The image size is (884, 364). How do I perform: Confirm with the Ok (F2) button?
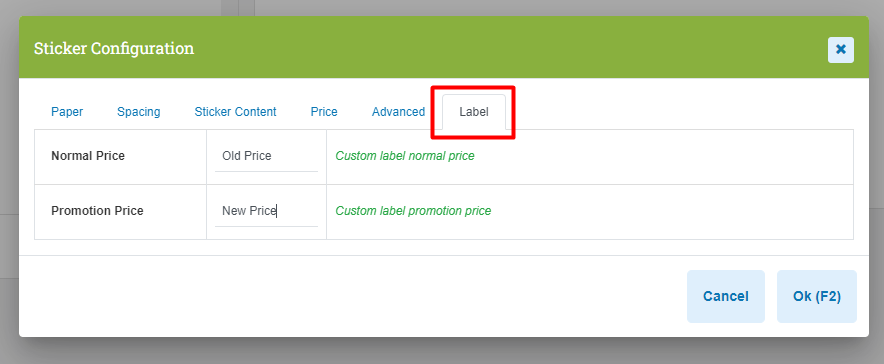(x=817, y=296)
